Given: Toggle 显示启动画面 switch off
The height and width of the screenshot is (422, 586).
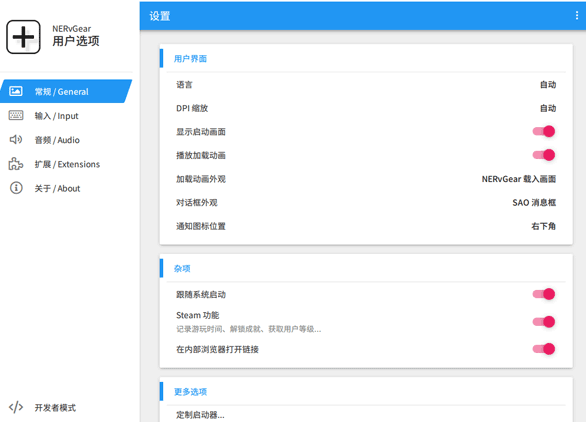Looking at the screenshot, I should click(x=544, y=132).
